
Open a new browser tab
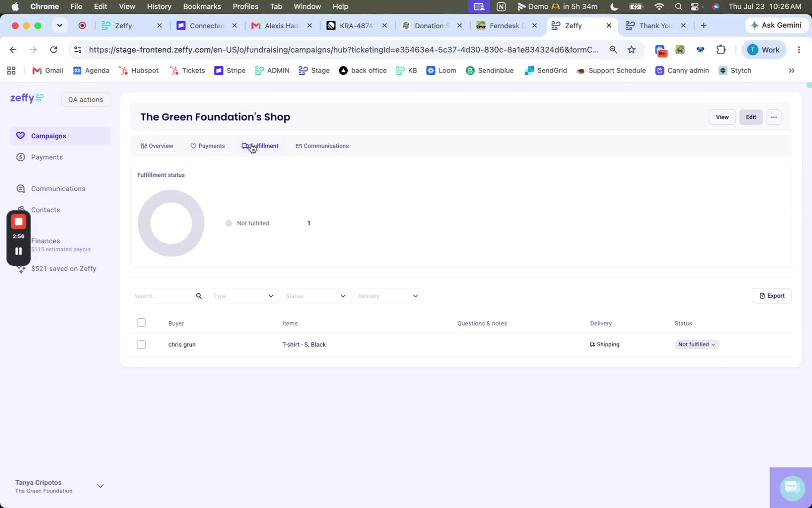point(703,25)
